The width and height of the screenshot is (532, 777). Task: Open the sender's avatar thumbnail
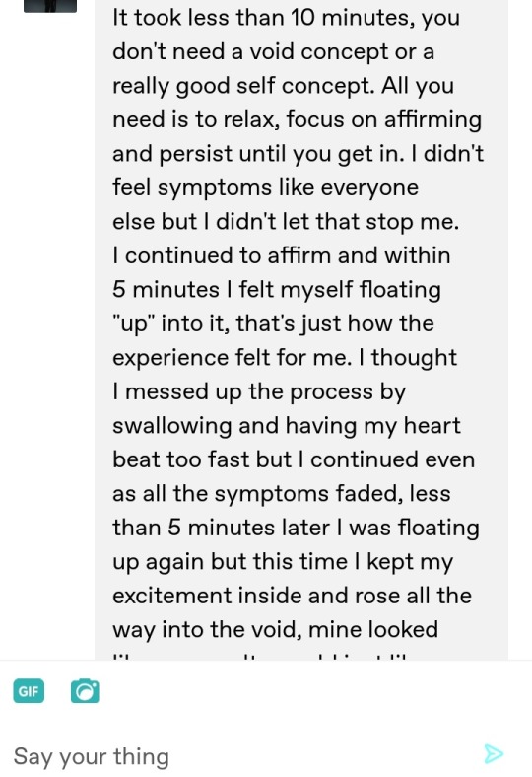pos(50,6)
